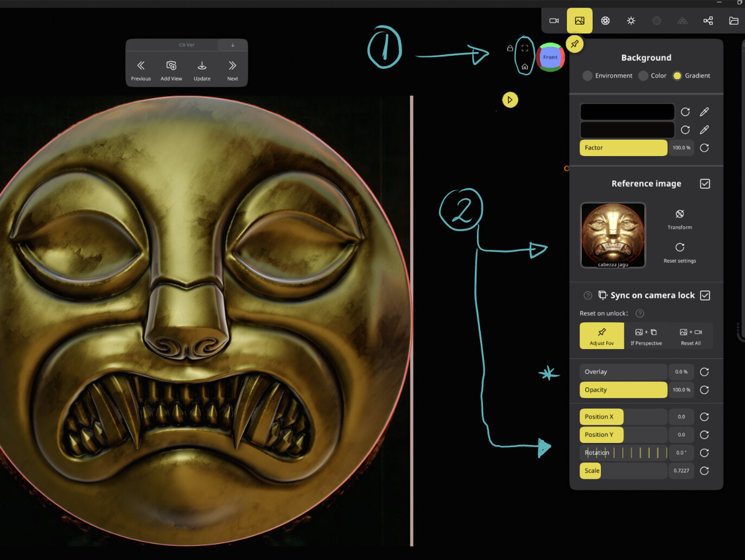Open the Files folder menu
745x560 pixels.
click(734, 21)
